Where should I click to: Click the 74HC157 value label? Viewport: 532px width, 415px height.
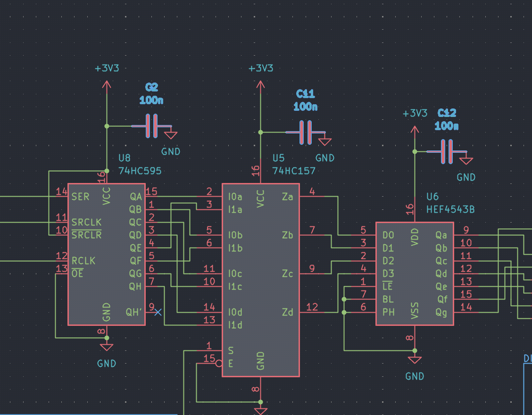coord(294,171)
